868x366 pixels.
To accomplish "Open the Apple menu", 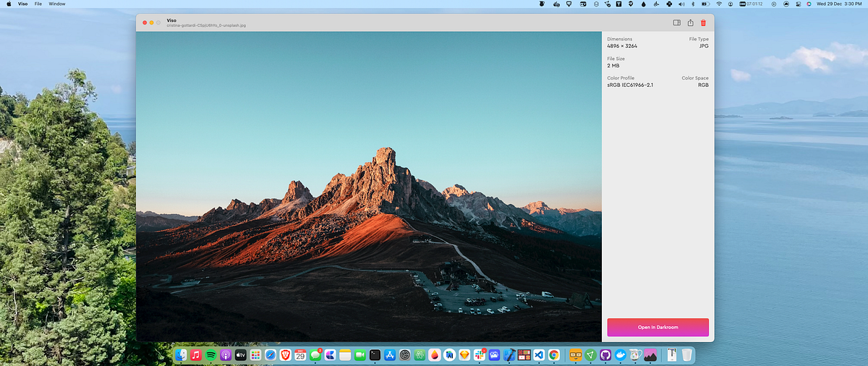I will (9, 4).
